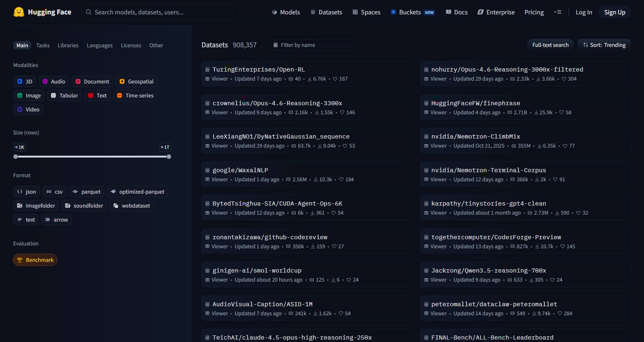
Task: Click the right size slider handle
Action: 169,157
